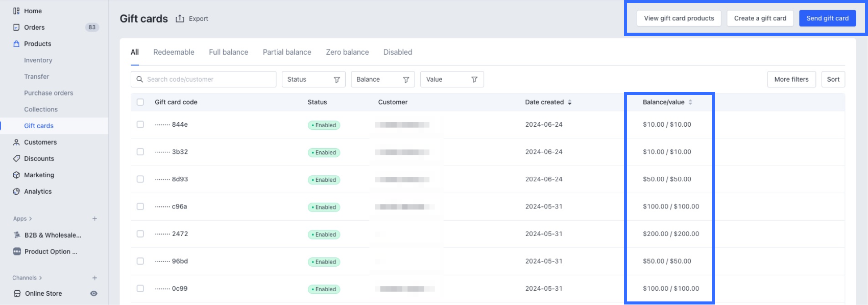Switch to the Zero balance tab
The image size is (868, 305).
click(x=347, y=52)
